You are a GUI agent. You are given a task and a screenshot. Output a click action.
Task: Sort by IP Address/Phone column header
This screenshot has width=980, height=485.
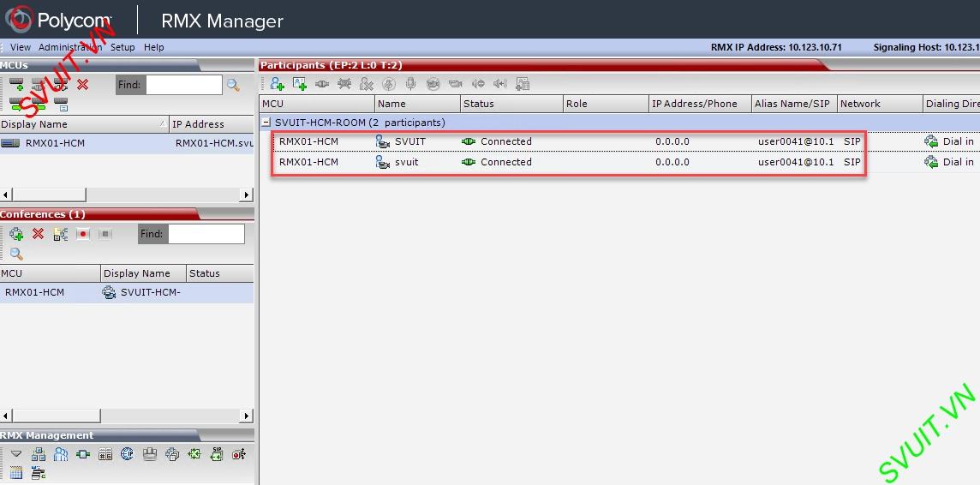tap(701, 104)
